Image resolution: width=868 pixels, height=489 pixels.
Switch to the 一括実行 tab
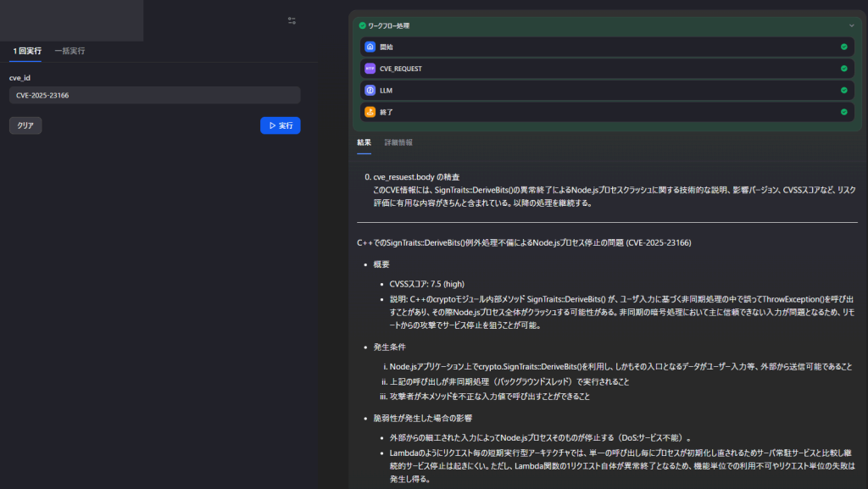pos(70,51)
